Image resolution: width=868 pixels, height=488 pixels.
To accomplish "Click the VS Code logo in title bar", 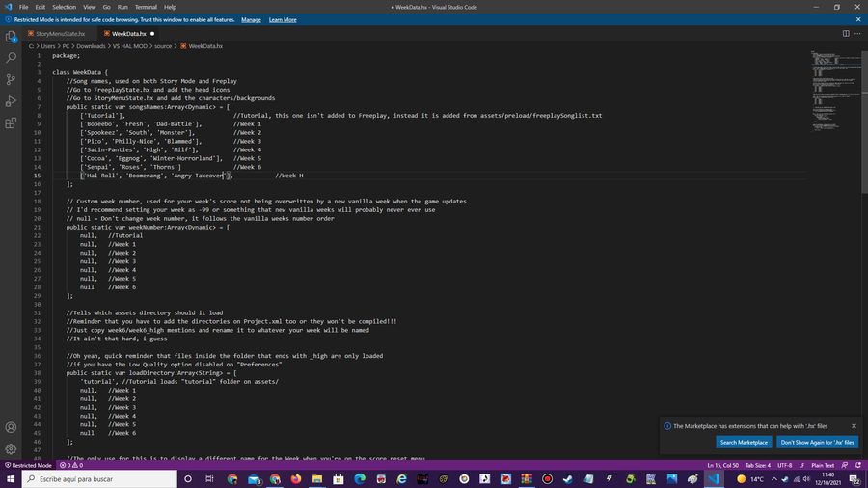I will click(8, 7).
